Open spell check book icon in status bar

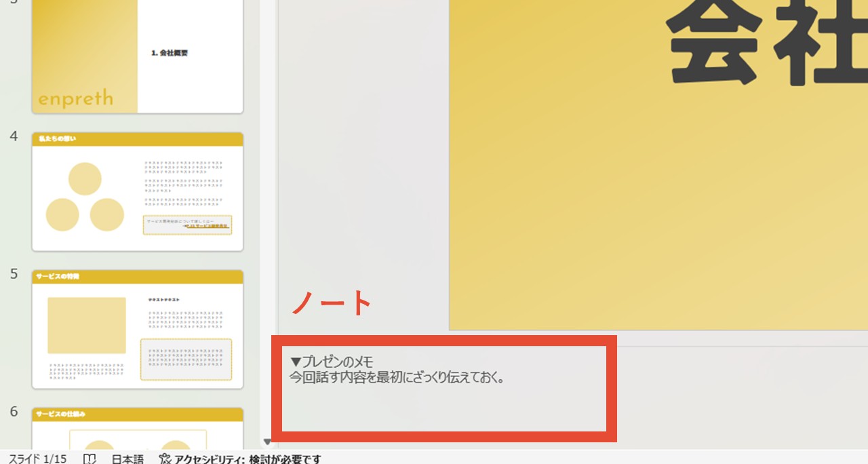[90, 459]
